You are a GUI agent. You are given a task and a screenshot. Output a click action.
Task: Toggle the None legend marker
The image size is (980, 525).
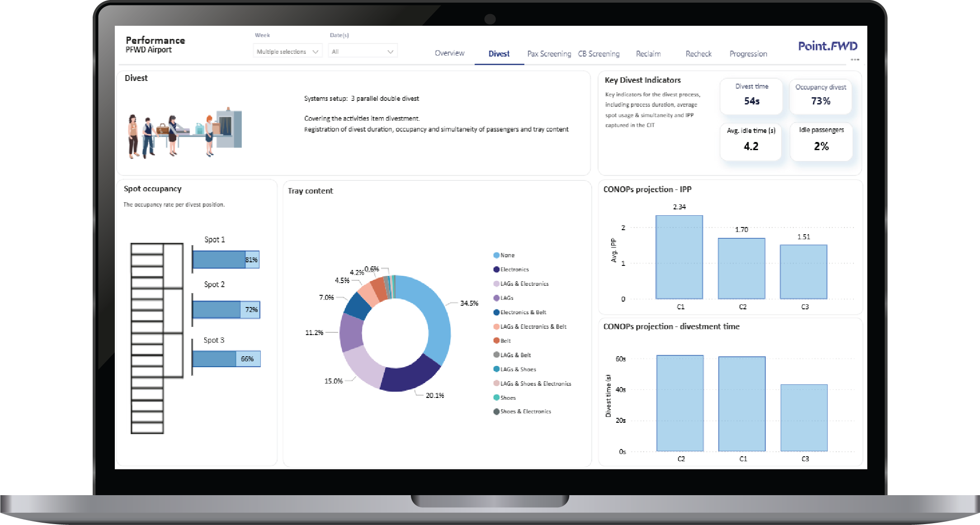point(496,255)
